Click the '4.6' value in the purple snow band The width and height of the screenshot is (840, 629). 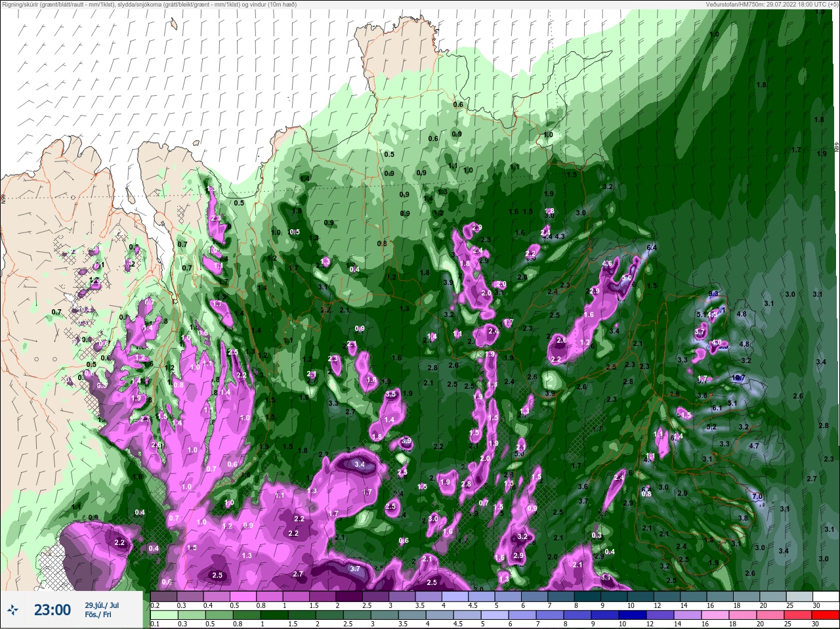(607, 264)
